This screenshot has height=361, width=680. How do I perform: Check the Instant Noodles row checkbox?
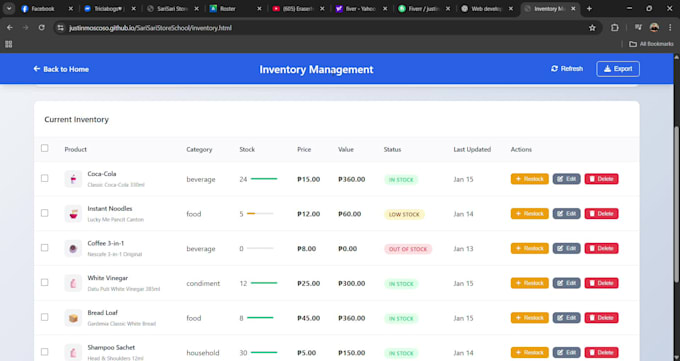click(45, 213)
